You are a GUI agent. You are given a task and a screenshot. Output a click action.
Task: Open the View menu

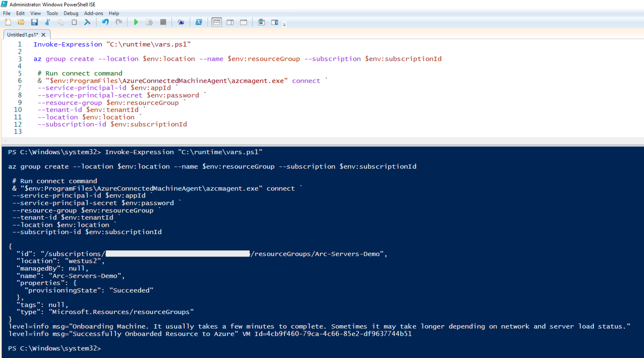36,13
